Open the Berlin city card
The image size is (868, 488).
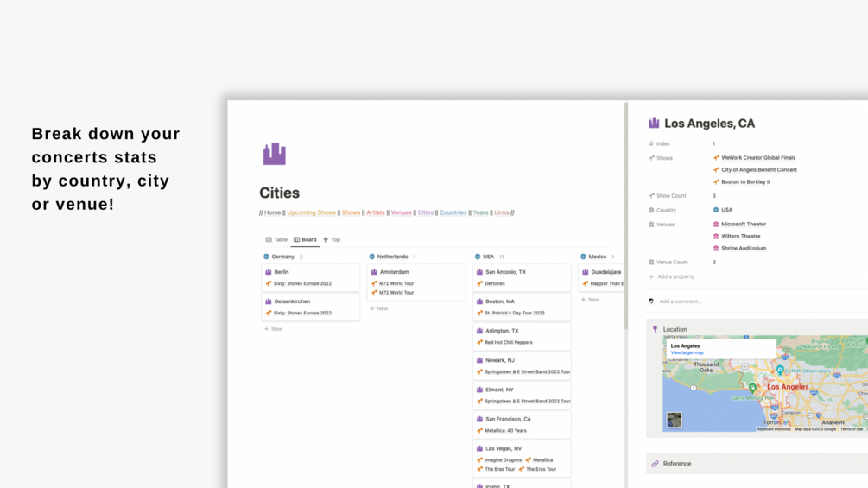coord(311,277)
